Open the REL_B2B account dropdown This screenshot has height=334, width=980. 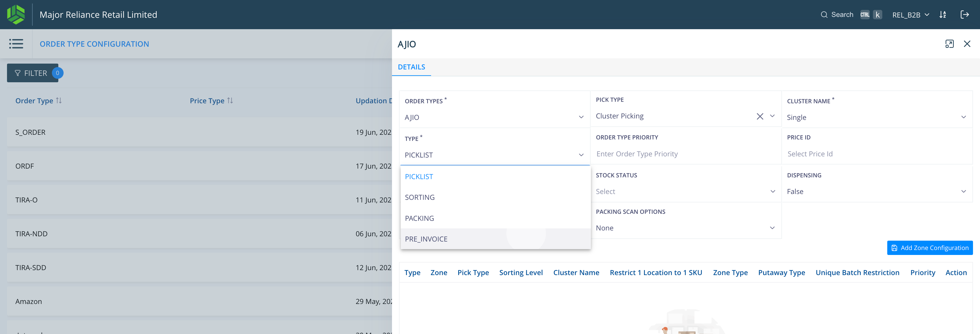pos(910,15)
